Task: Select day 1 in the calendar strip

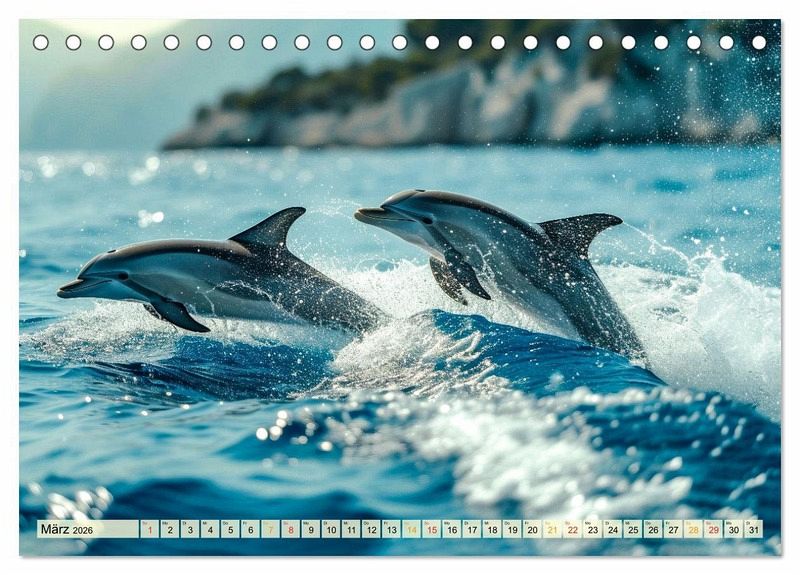Action: (x=149, y=529)
